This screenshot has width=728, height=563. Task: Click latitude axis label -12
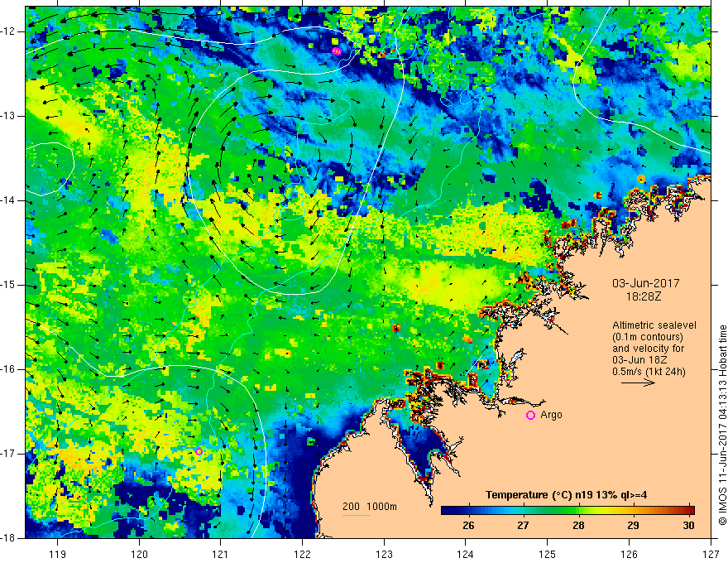click(x=8, y=31)
